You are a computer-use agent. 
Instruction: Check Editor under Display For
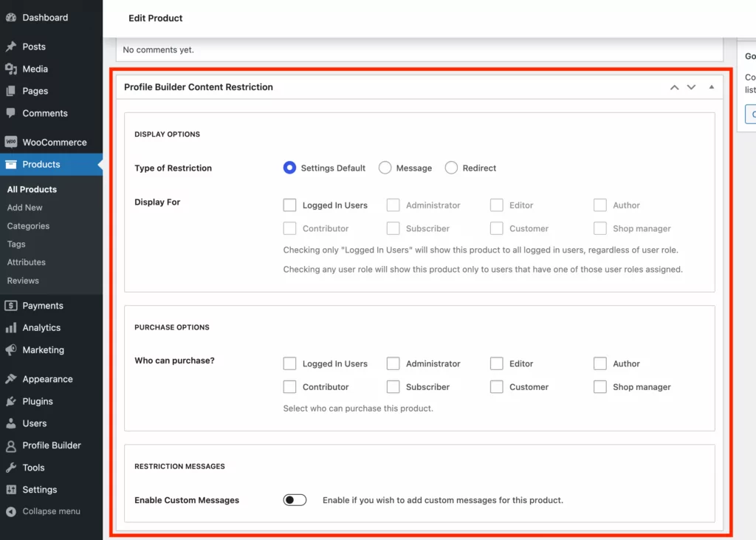(497, 205)
